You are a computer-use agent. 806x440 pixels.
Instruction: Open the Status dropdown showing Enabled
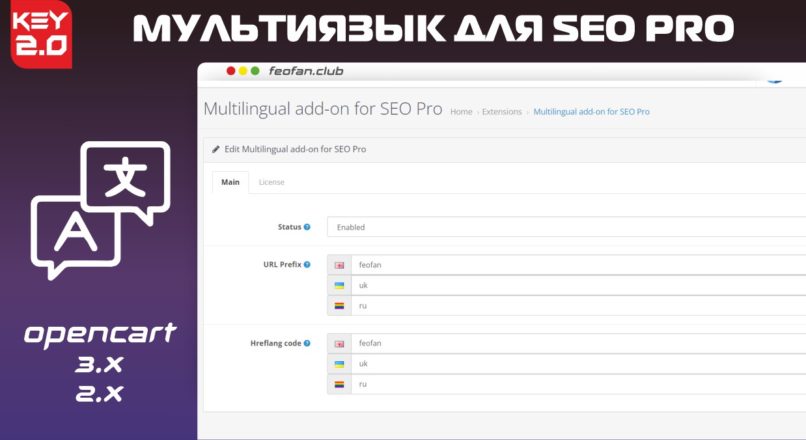click(x=566, y=227)
